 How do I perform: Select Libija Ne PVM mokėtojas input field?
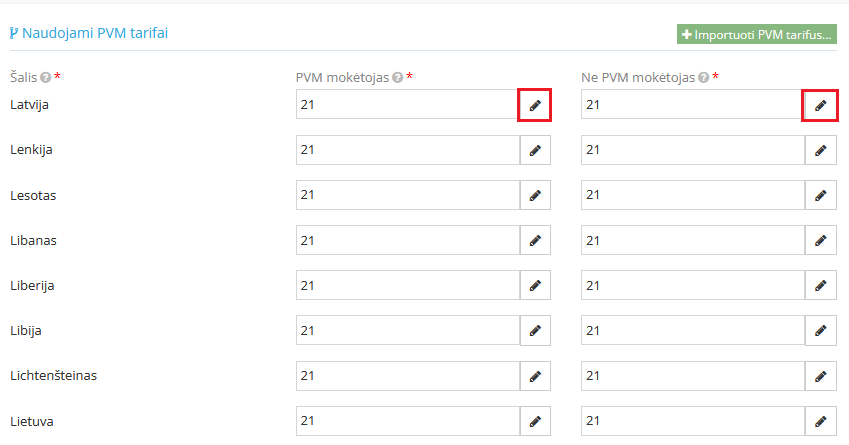692,330
